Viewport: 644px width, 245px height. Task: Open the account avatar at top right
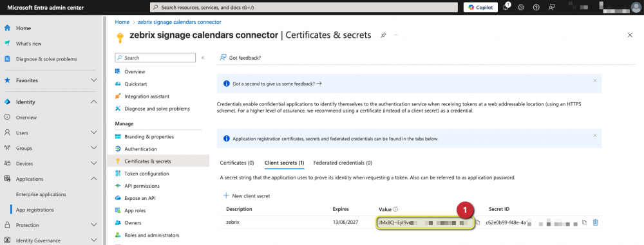pyautogui.click(x=637, y=7)
